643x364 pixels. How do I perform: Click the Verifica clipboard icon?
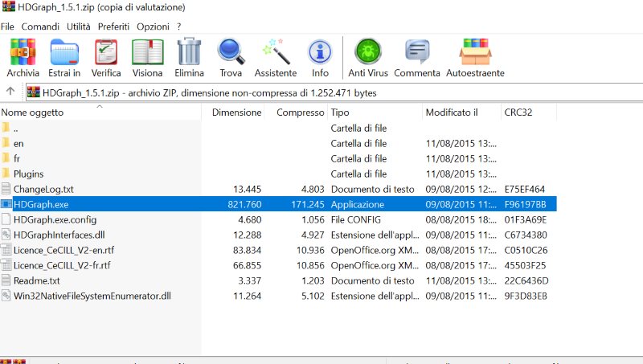click(106, 51)
